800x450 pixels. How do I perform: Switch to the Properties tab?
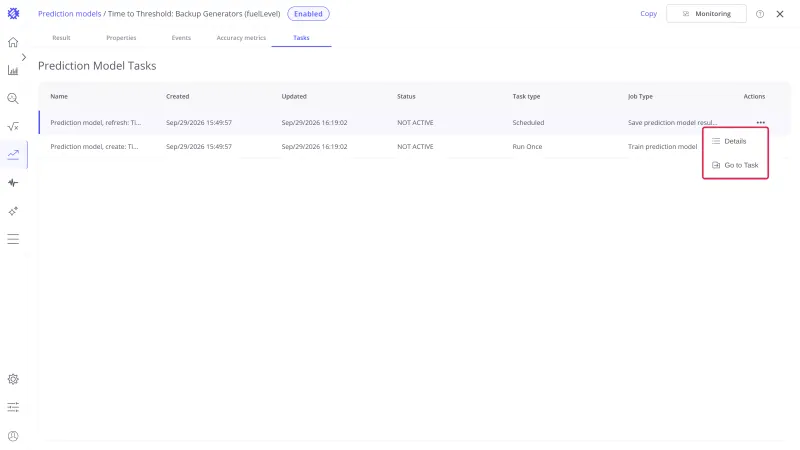click(x=121, y=38)
